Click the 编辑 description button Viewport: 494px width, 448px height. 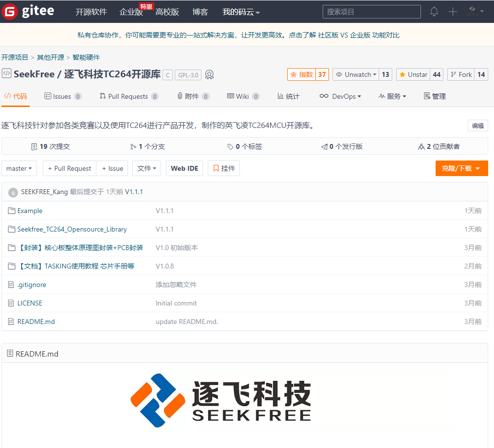click(x=477, y=125)
